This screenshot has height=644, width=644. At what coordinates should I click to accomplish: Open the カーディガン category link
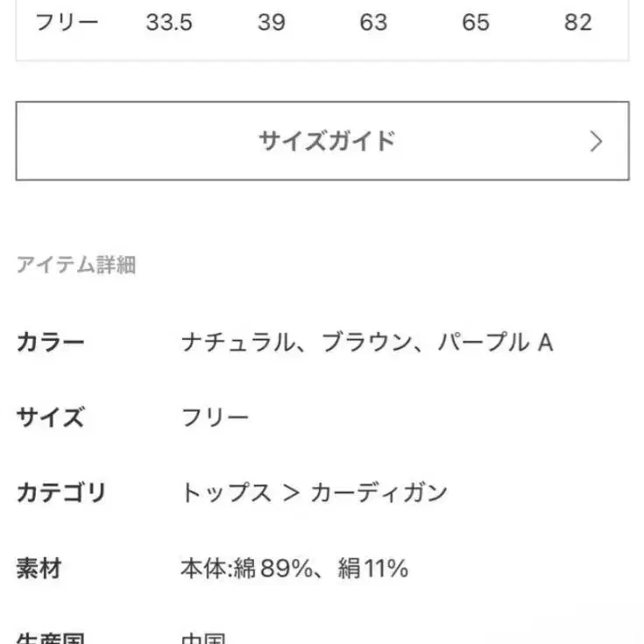click(x=379, y=493)
